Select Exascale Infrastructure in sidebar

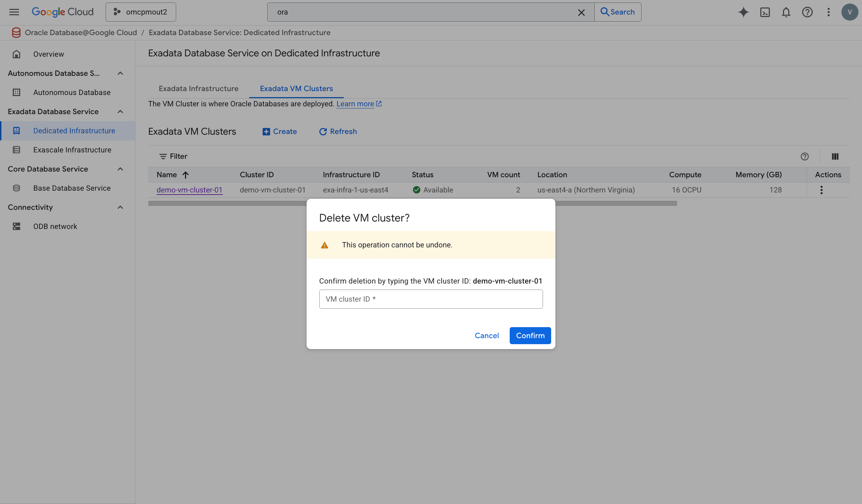pyautogui.click(x=72, y=150)
